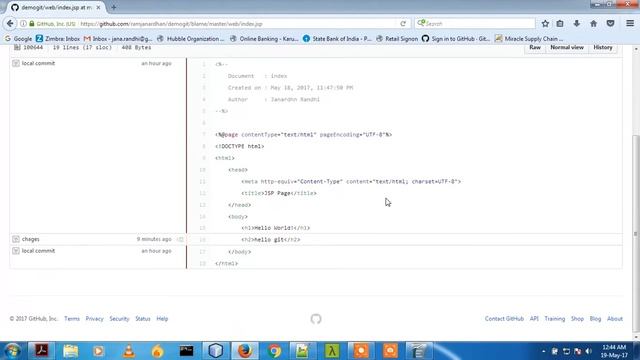Click the GitHub Octocat footer logo

[316, 319]
